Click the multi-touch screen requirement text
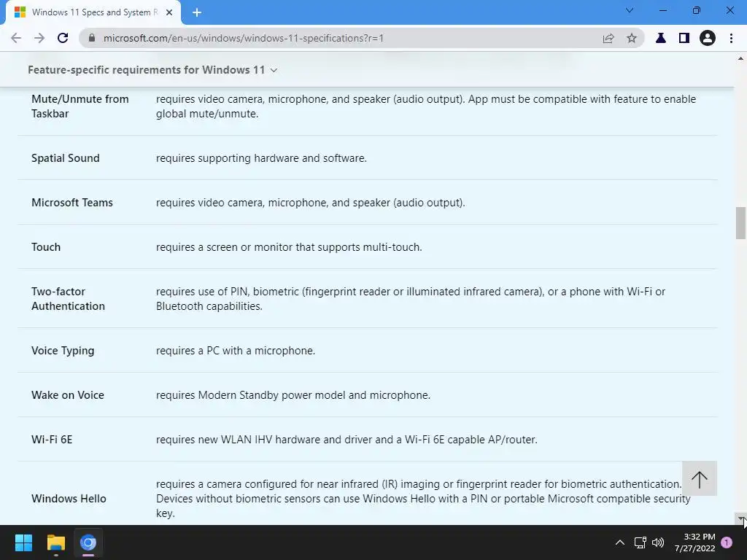This screenshot has width=747, height=560. [289, 247]
